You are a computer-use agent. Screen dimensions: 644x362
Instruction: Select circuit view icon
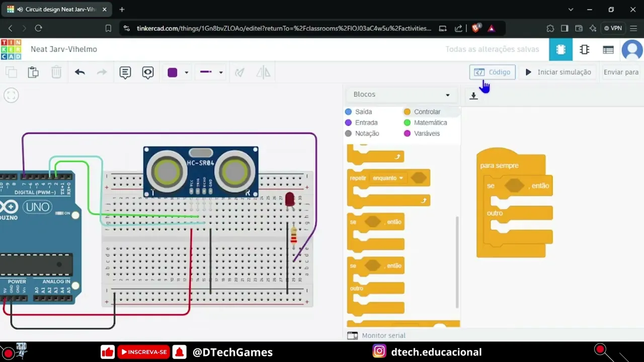click(x=560, y=49)
